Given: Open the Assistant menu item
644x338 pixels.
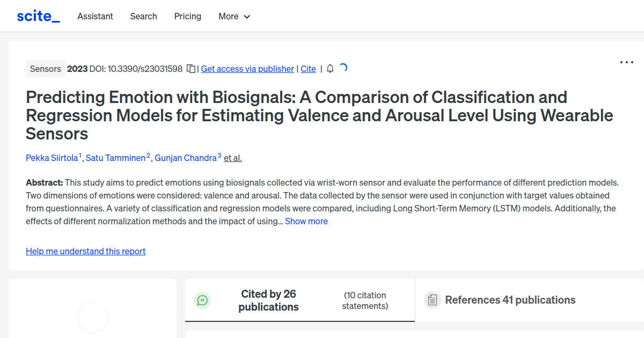Looking at the screenshot, I should pyautogui.click(x=95, y=16).
